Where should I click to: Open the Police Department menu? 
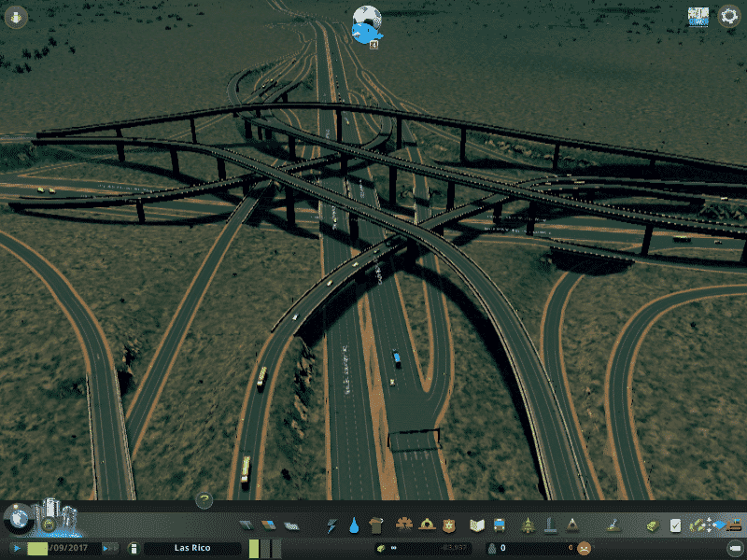[x=449, y=525]
